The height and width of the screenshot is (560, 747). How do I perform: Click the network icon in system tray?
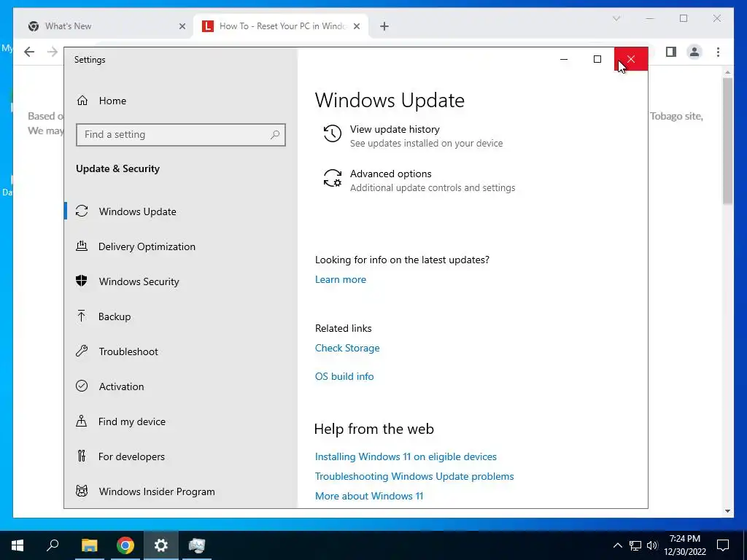pyautogui.click(x=635, y=545)
